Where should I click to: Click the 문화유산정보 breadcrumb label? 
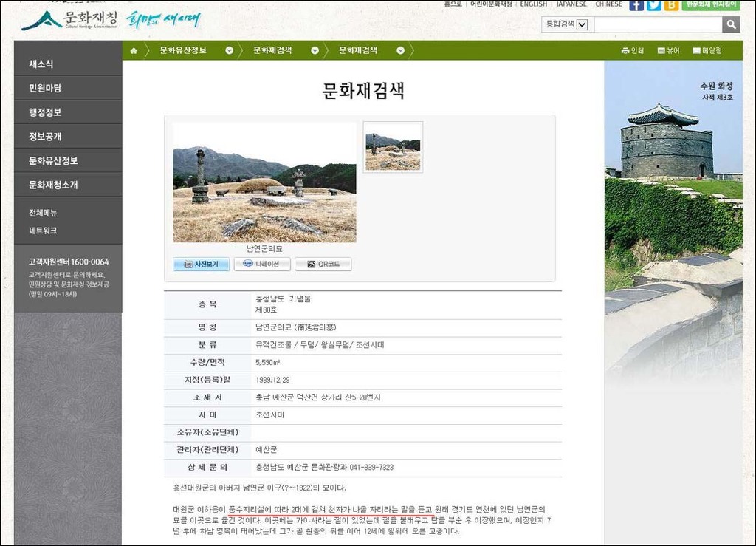coord(183,51)
